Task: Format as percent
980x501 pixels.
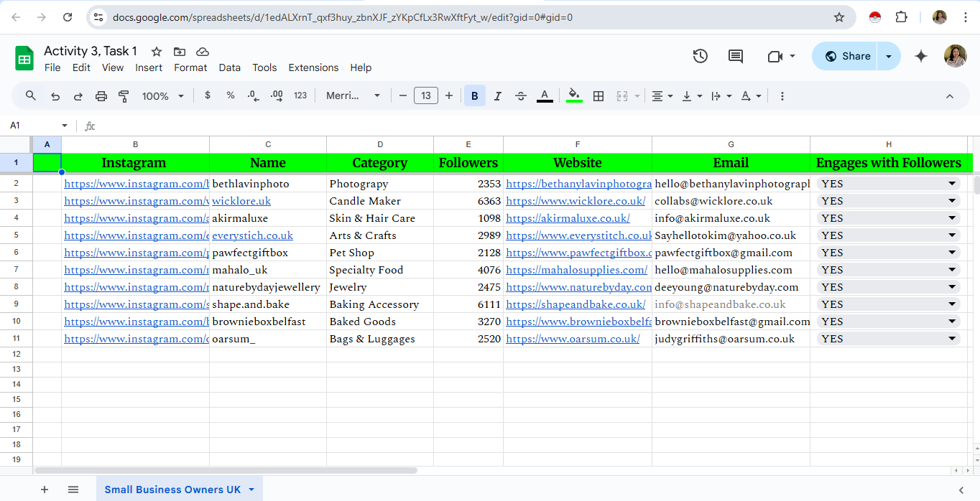Action: pyautogui.click(x=231, y=95)
